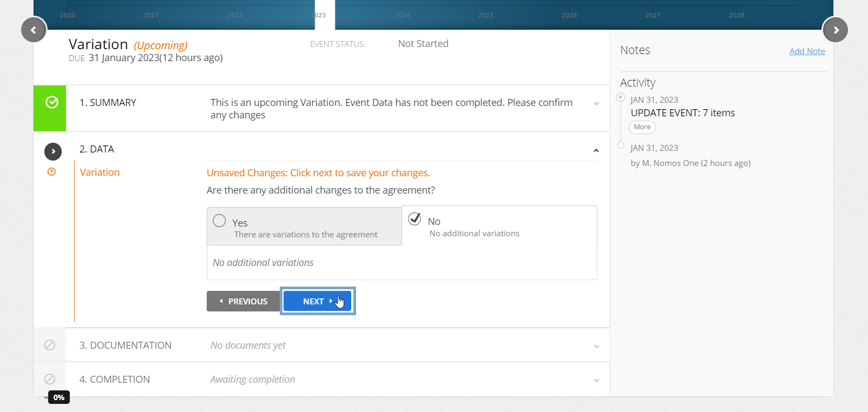Go to next event with right arrow
Screen dimensions: 868x412
(x=835, y=30)
